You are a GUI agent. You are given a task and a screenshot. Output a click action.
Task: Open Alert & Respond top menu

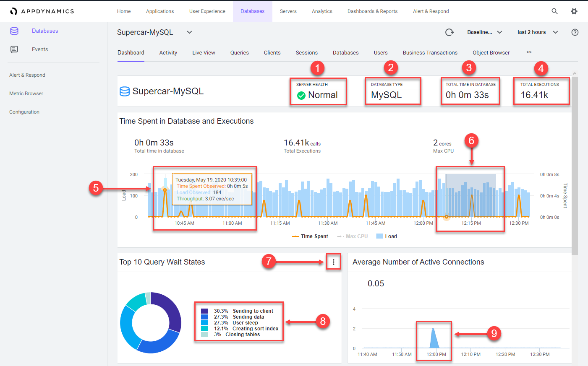pos(431,11)
